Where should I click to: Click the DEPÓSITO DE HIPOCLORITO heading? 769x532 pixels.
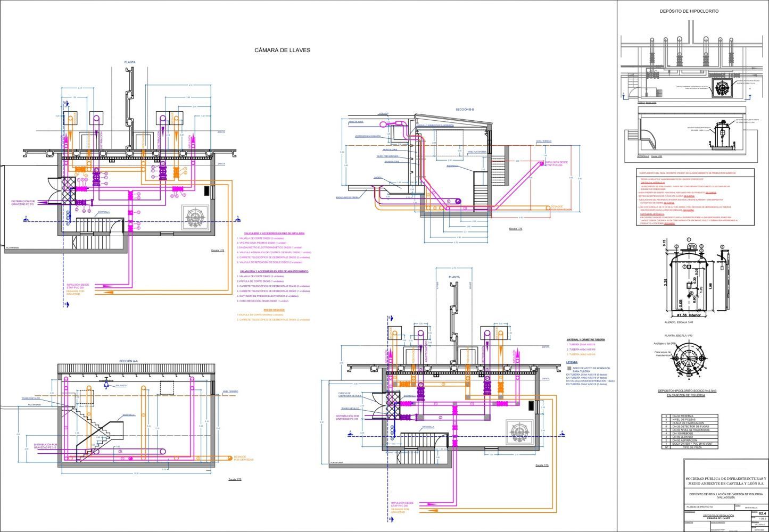click(x=689, y=11)
